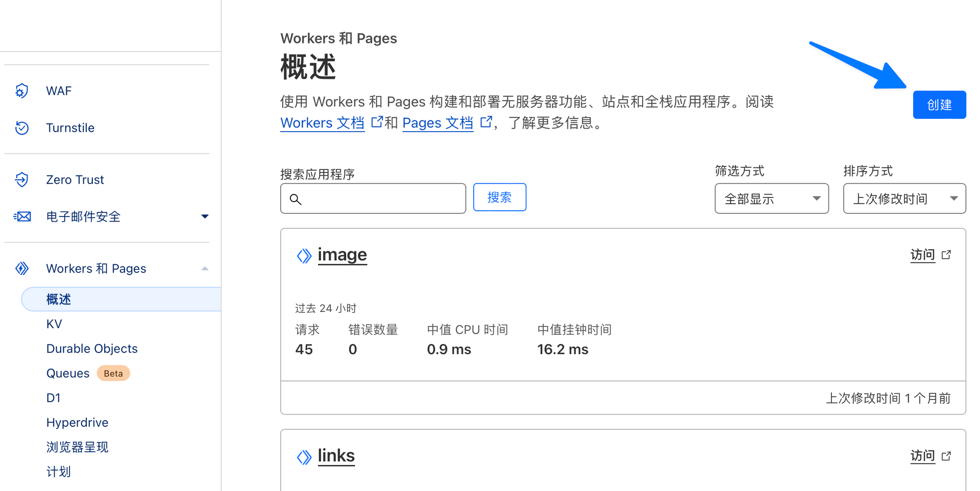Focus the 搜索应用程序 search field
This screenshot has height=491, width=980.
pos(380,199)
